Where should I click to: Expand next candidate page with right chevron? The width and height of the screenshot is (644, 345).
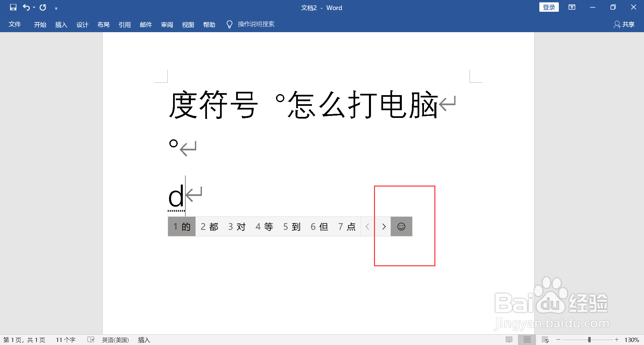(384, 226)
